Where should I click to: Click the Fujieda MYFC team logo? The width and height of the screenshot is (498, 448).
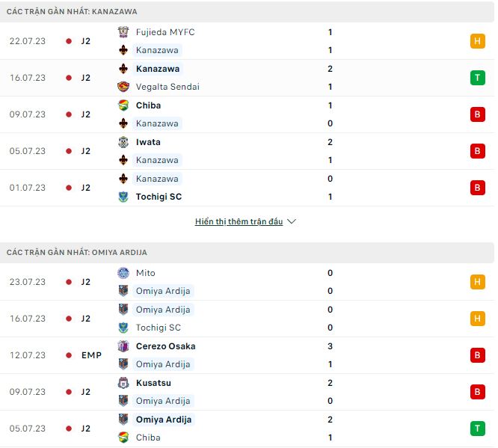pyautogui.click(x=123, y=32)
